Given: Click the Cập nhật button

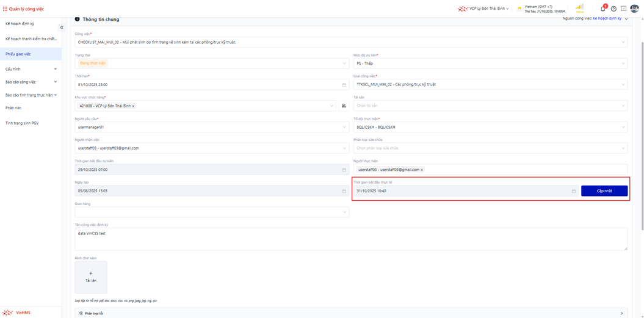Looking at the screenshot, I should pyautogui.click(x=604, y=191).
